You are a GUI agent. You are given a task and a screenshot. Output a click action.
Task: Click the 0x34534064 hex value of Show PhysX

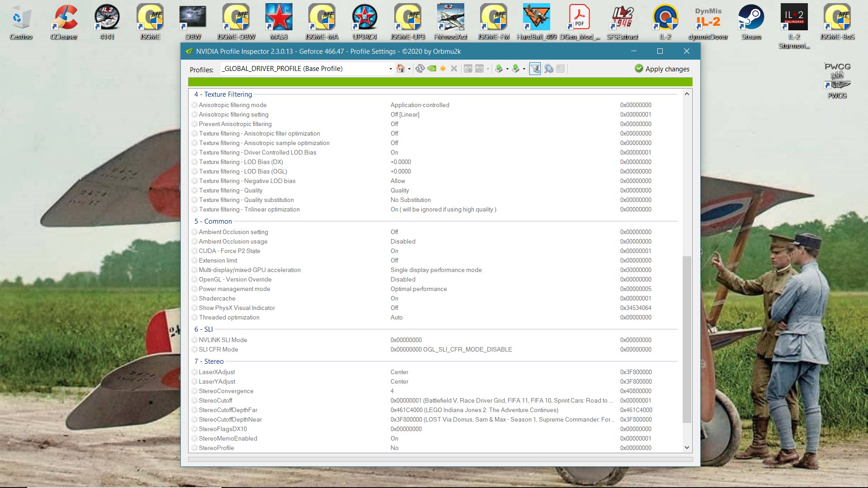636,308
